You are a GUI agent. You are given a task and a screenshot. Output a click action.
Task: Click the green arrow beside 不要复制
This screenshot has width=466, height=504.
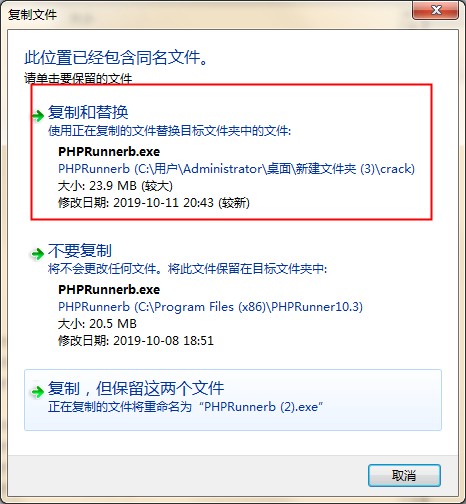(x=37, y=254)
